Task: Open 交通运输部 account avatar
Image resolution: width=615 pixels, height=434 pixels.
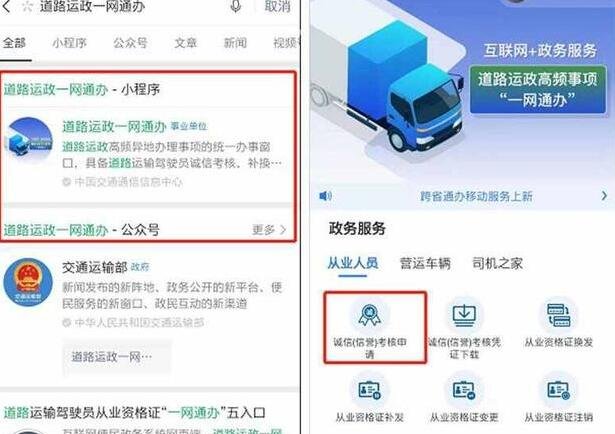Action: pos(28,281)
